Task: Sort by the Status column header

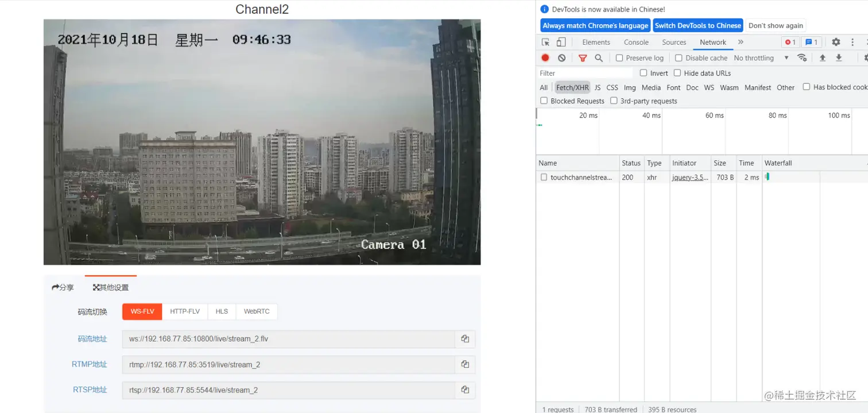Action: click(631, 163)
